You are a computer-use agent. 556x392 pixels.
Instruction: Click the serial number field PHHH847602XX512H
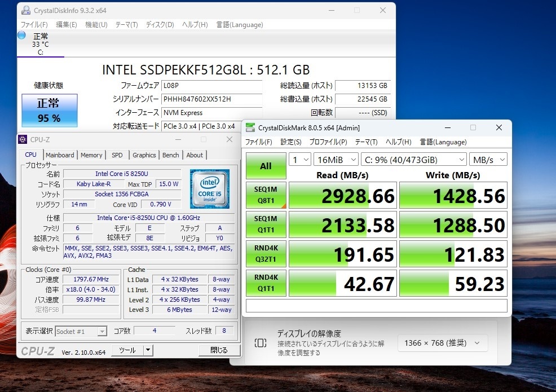point(211,99)
